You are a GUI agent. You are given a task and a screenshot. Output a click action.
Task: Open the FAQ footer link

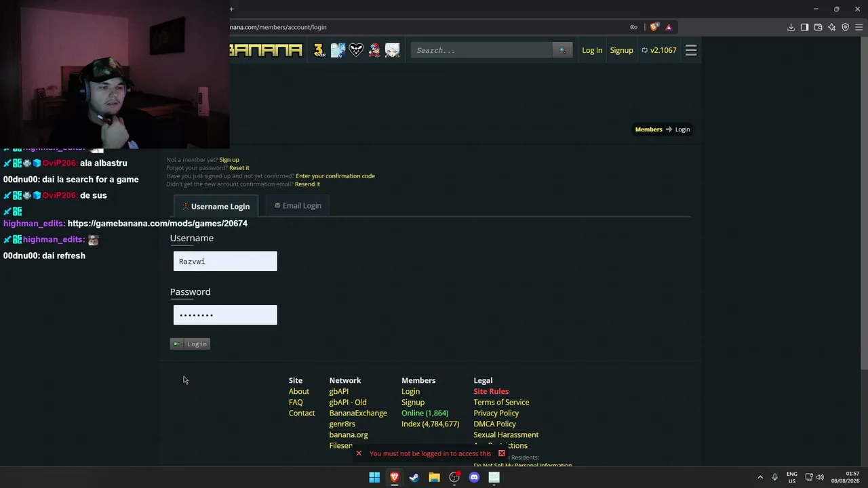tap(296, 402)
